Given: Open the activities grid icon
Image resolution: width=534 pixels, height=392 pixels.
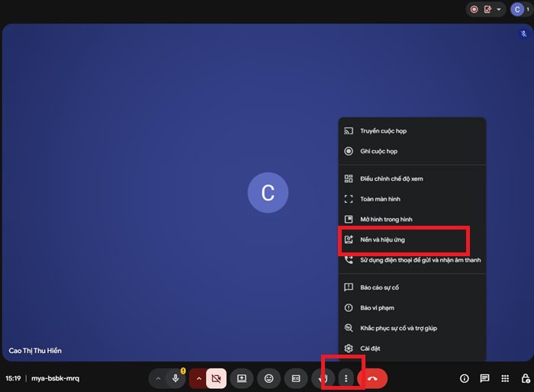Looking at the screenshot, I should coord(505,378).
